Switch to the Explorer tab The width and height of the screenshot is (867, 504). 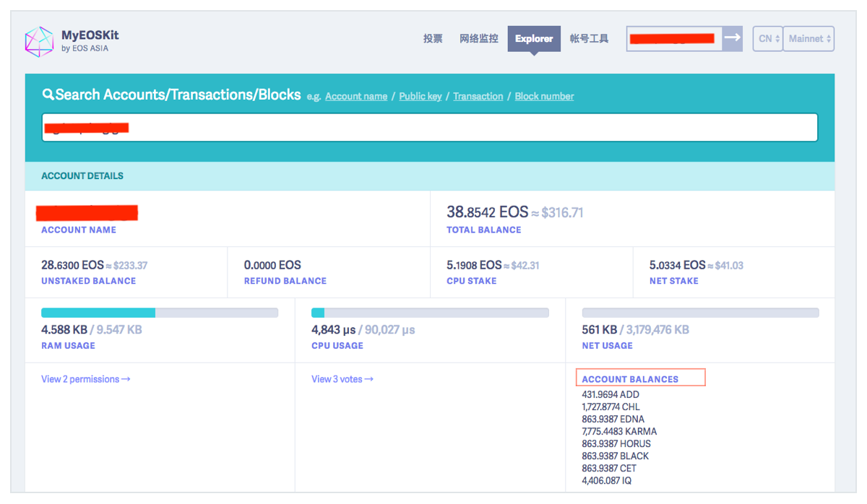point(534,38)
